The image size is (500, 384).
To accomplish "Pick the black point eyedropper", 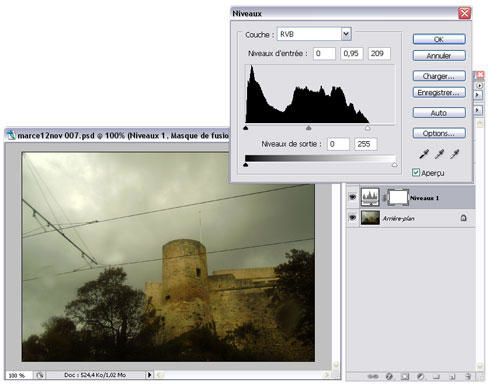I will [x=424, y=154].
